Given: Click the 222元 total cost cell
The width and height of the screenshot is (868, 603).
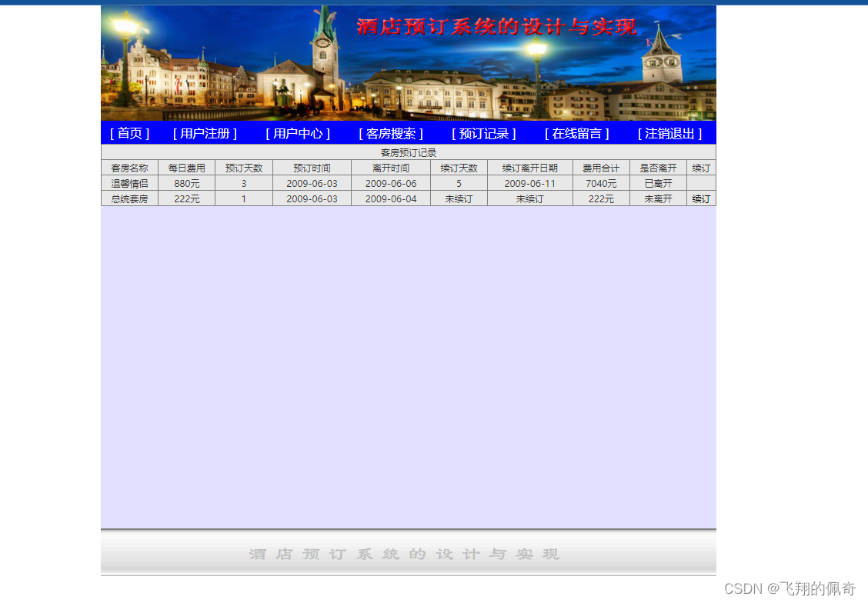Looking at the screenshot, I should 601,198.
